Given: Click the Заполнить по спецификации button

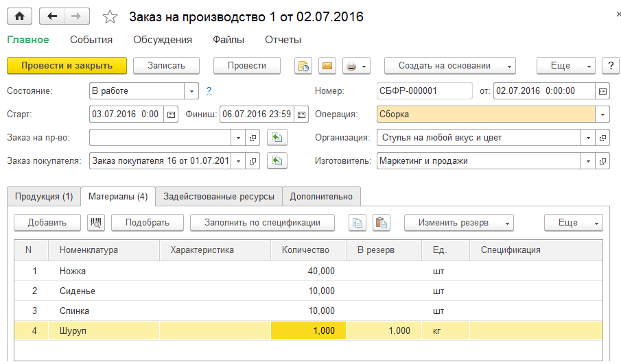Looking at the screenshot, I should click(x=263, y=222).
